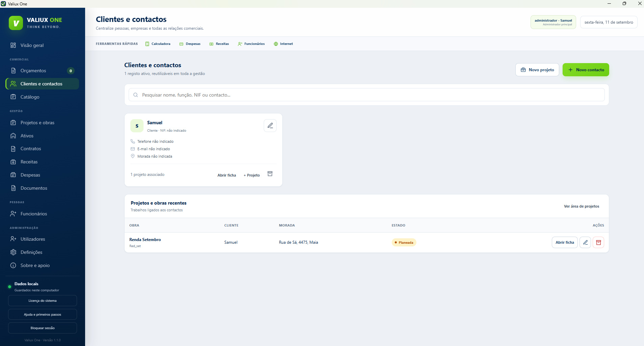Open Internet quick tool with globe icon
Screen dimensions: 644x346
pyautogui.click(x=283, y=44)
